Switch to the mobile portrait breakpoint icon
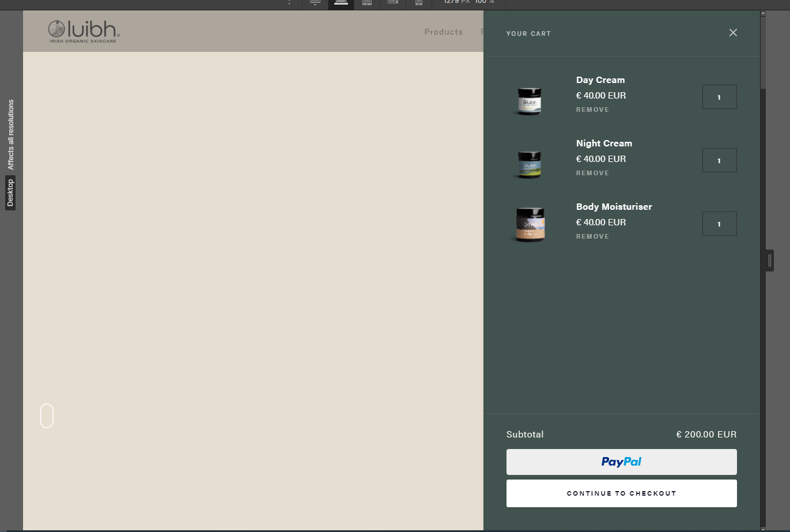 pos(419,3)
